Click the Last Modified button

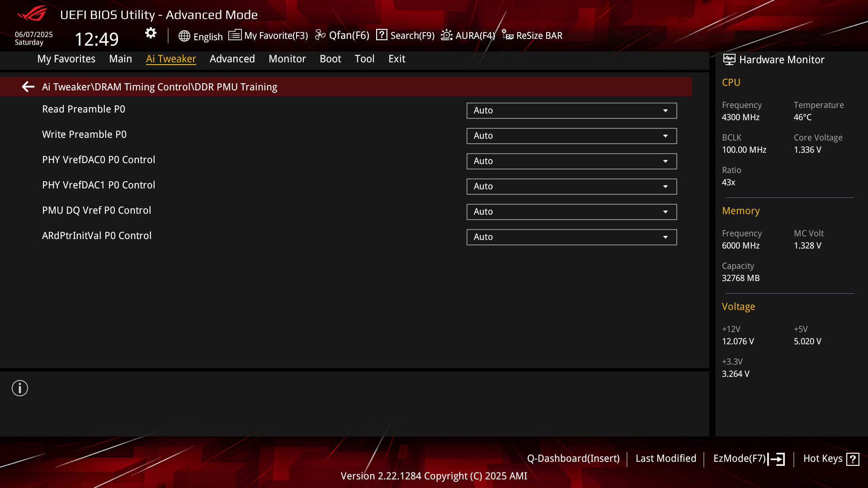pos(665,458)
